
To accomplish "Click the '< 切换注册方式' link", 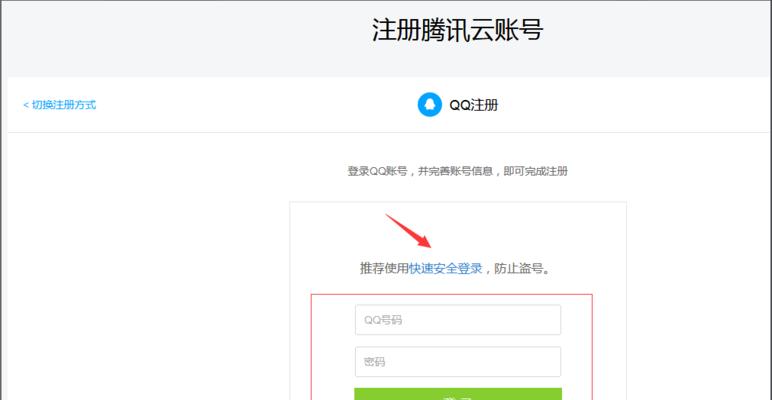I will [x=60, y=105].
